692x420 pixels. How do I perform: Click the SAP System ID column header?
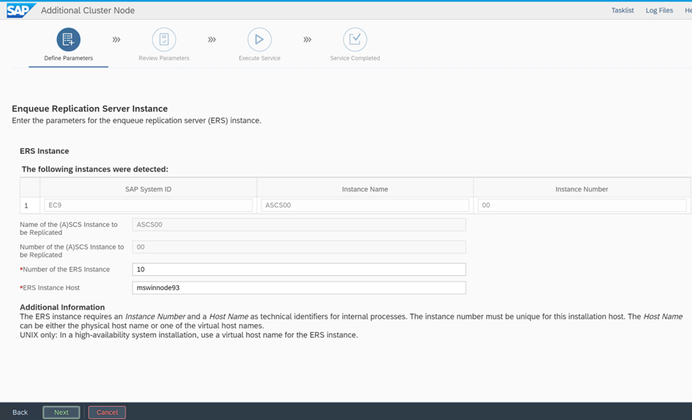point(148,189)
